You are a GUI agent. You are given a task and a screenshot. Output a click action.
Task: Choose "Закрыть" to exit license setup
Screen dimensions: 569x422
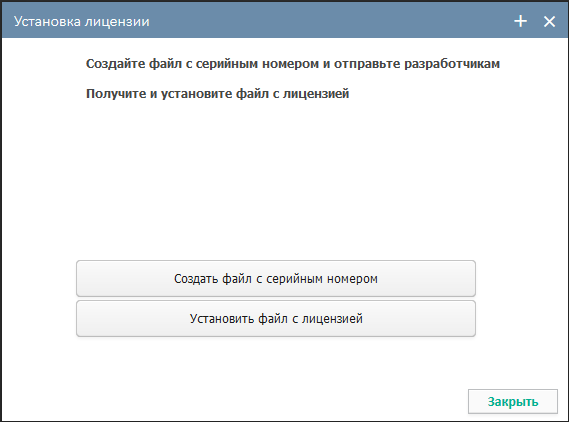pos(513,401)
